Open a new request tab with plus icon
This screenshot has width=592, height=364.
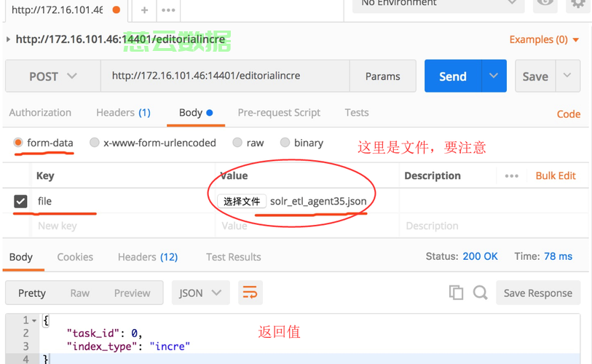coord(144,10)
